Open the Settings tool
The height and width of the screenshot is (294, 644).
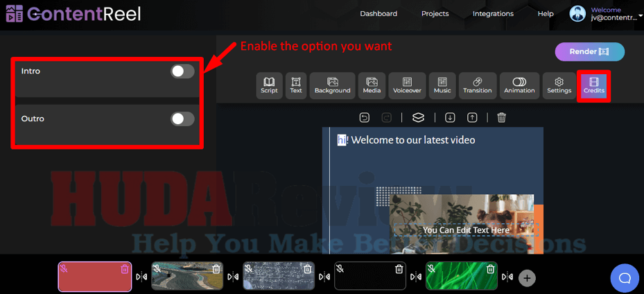559,86
